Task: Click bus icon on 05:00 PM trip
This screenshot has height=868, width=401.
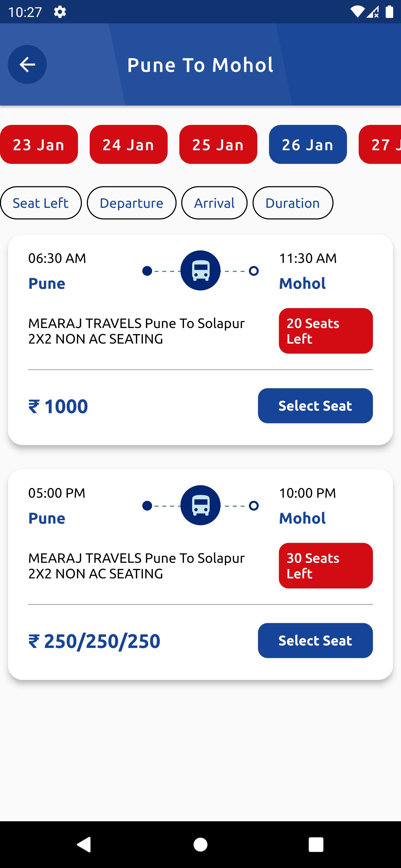Action: click(x=200, y=505)
